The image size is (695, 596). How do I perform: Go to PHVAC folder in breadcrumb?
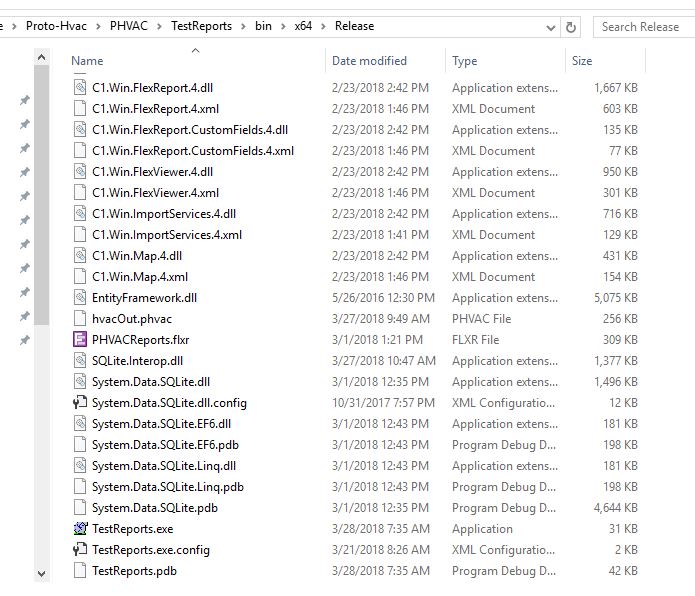coord(129,26)
